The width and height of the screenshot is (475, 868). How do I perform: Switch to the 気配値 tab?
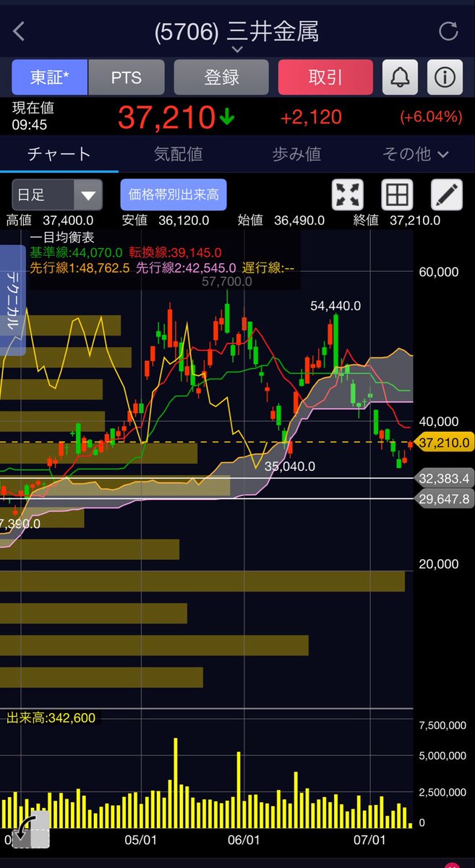click(178, 153)
